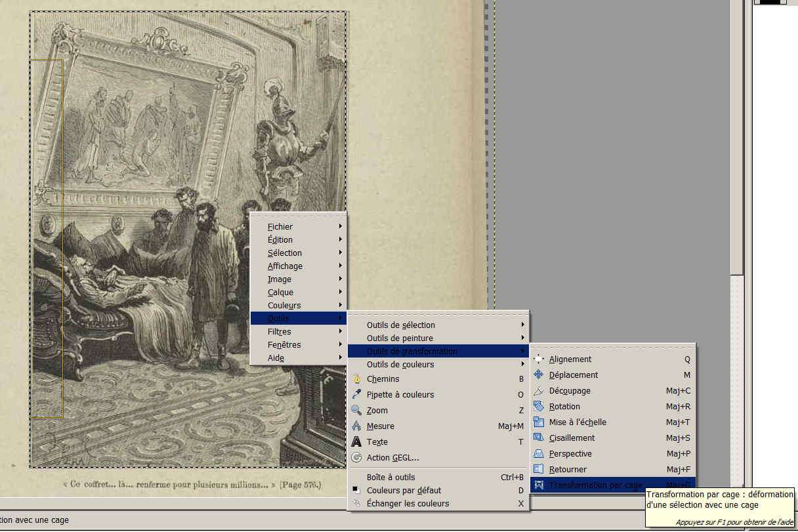This screenshot has height=532, width=798.
Task: Click Échanger les couleurs entry
Action: (x=408, y=504)
